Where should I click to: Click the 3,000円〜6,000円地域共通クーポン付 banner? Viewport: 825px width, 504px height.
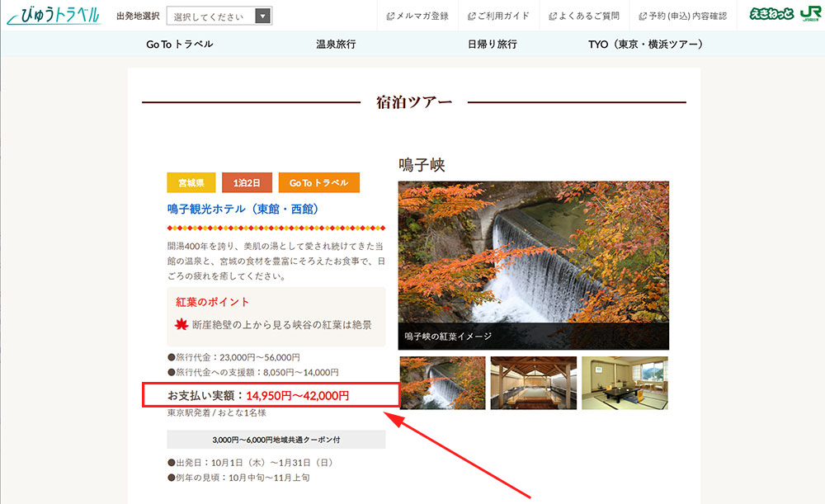(276, 440)
